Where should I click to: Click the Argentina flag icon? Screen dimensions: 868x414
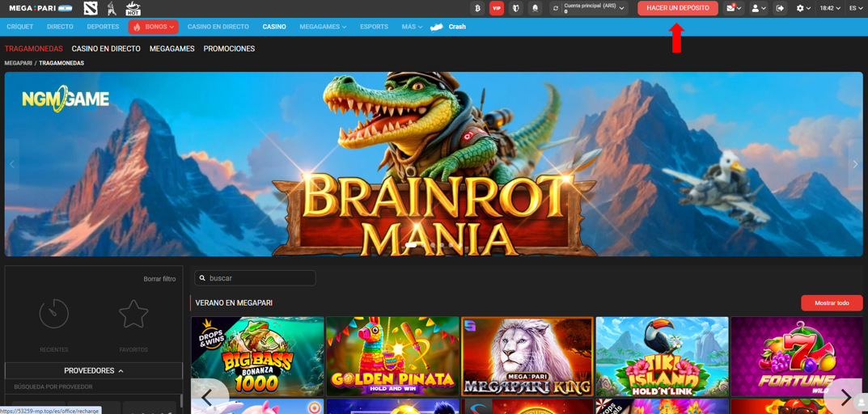[x=66, y=8]
